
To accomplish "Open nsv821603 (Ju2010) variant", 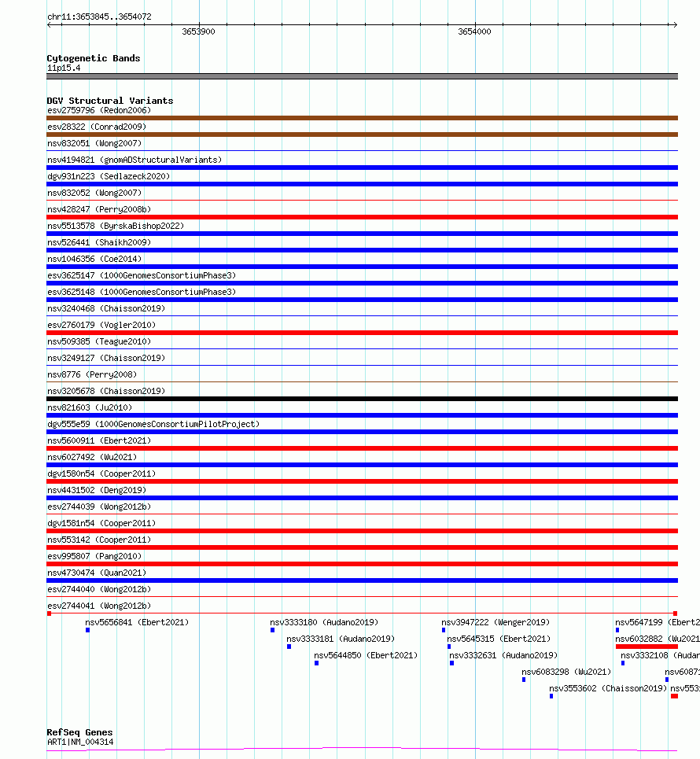I will 89,407.
